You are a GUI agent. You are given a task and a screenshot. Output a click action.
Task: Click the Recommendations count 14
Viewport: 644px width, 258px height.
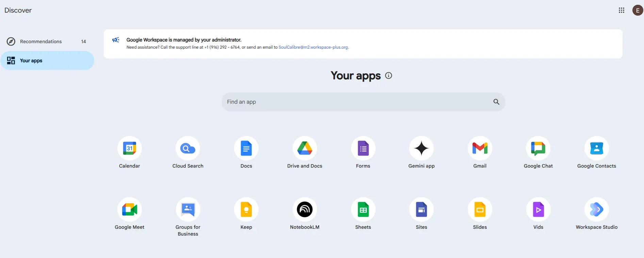click(83, 41)
